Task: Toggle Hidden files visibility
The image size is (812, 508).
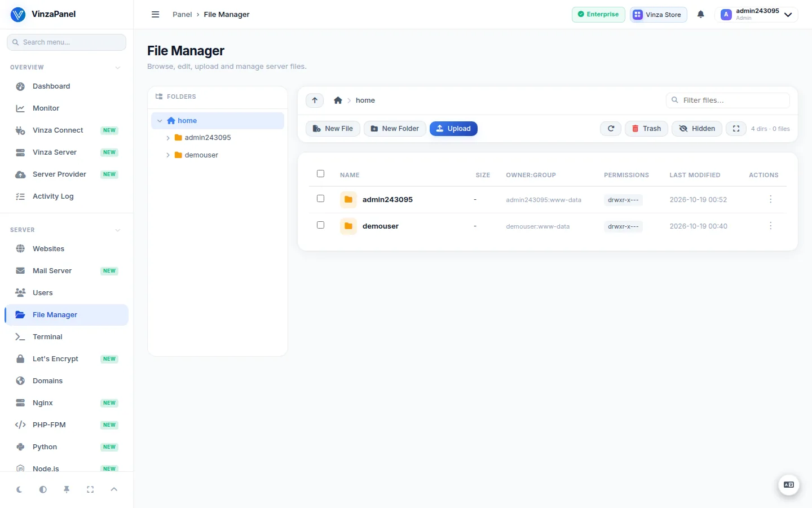Action: point(697,129)
